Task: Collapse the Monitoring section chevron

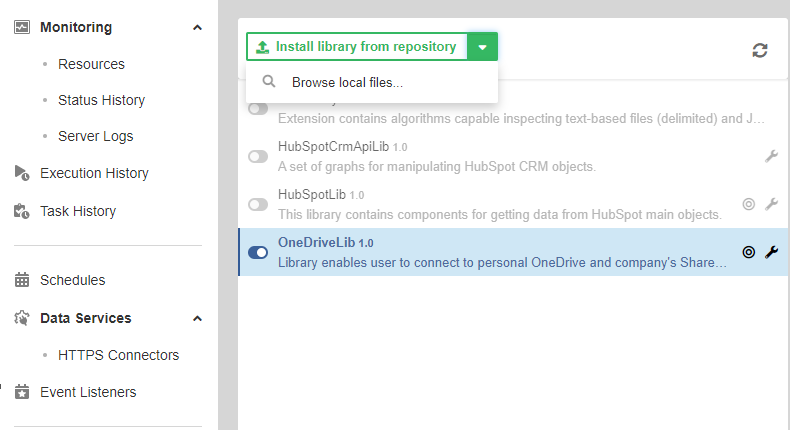Action: click(197, 28)
